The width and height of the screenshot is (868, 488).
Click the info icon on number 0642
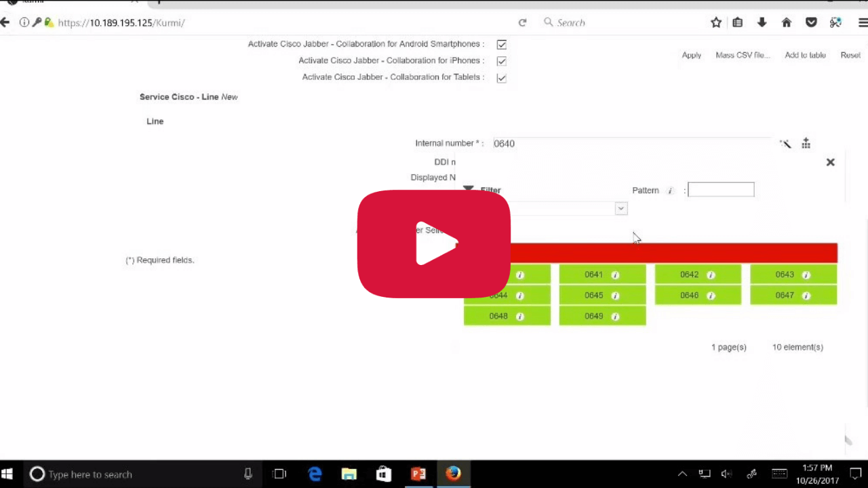click(711, 274)
